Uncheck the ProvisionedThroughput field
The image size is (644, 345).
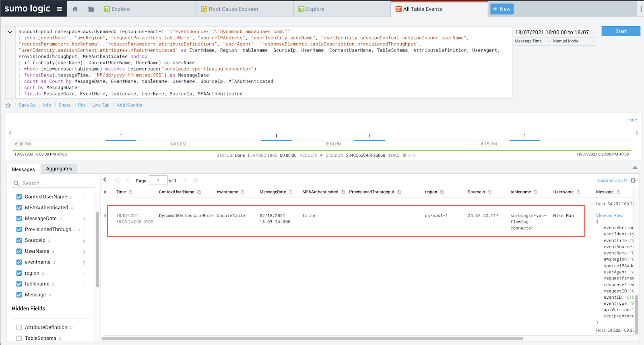pos(19,229)
